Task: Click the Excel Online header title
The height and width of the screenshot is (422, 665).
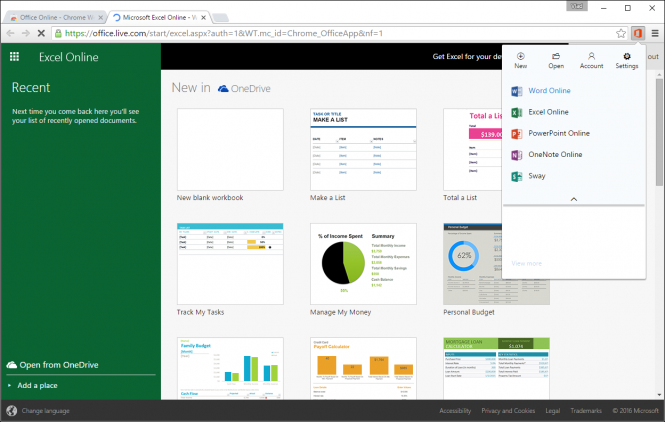Action: (69, 57)
